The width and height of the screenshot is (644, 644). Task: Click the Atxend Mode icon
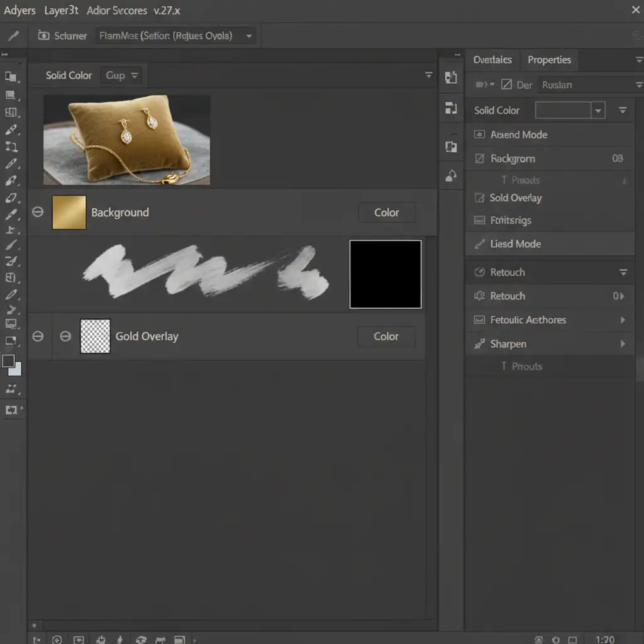pos(479,135)
